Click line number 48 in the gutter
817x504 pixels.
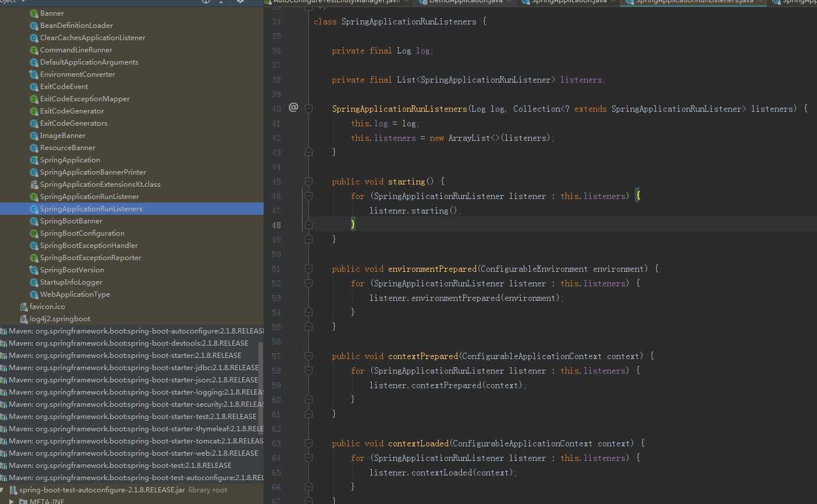[276, 225]
